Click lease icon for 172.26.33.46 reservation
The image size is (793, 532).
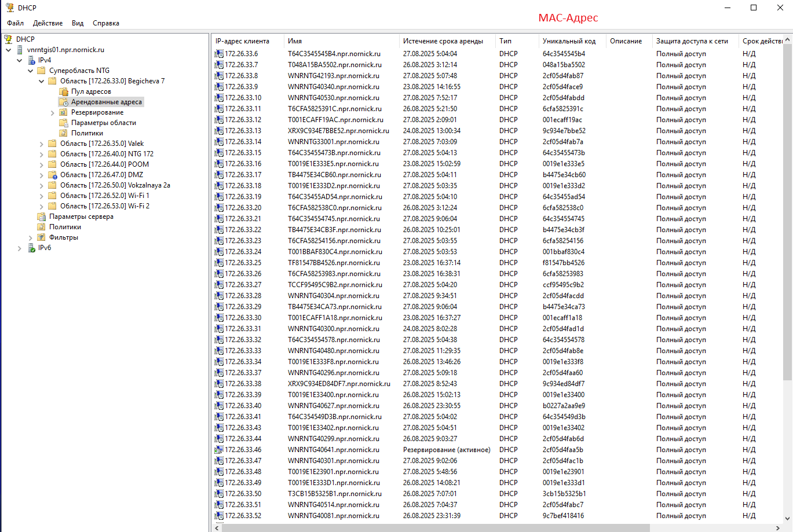click(x=219, y=450)
